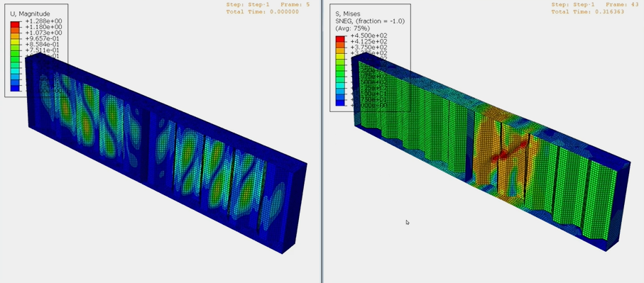Click dark blue bottom swatch in U Magnitude legend
The height and width of the screenshot is (283, 644).
tap(15, 88)
